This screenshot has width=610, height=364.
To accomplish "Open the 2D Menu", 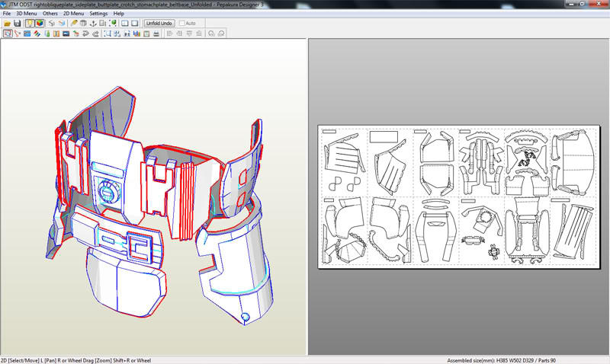I will click(x=73, y=13).
